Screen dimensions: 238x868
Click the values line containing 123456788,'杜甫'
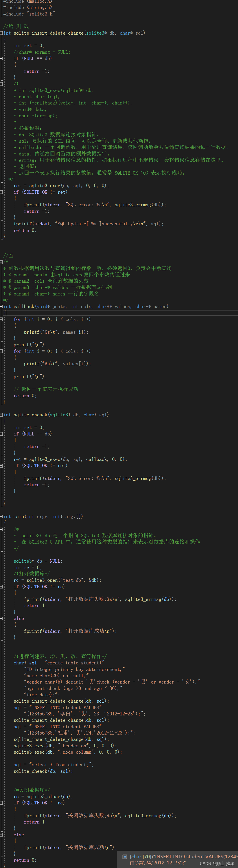[x=80, y=733]
